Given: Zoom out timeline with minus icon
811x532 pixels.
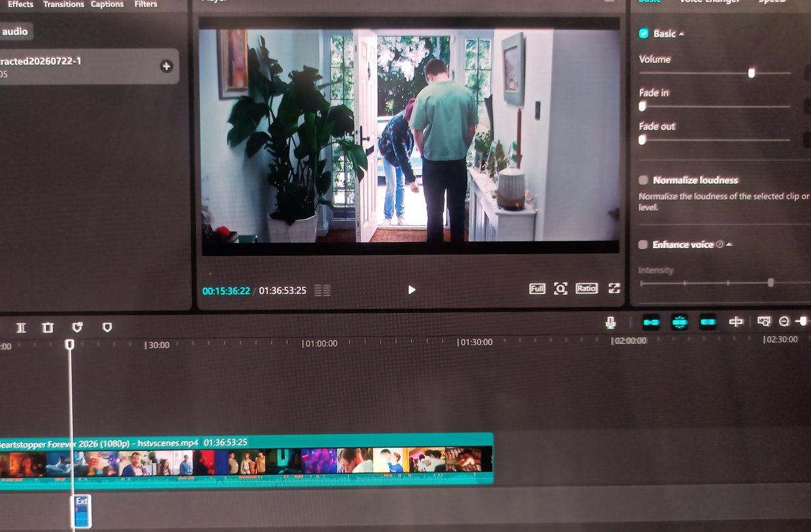Looking at the screenshot, I should (x=784, y=322).
